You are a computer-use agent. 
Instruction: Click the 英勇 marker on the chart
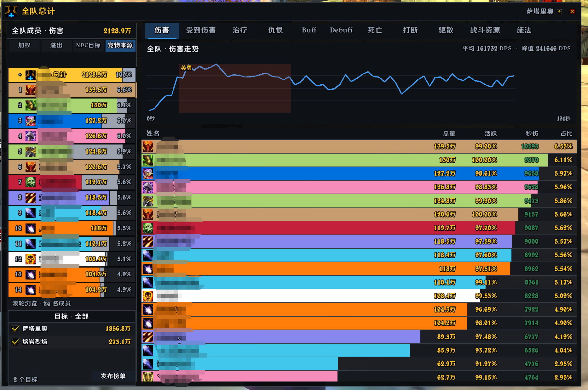pyautogui.click(x=186, y=68)
